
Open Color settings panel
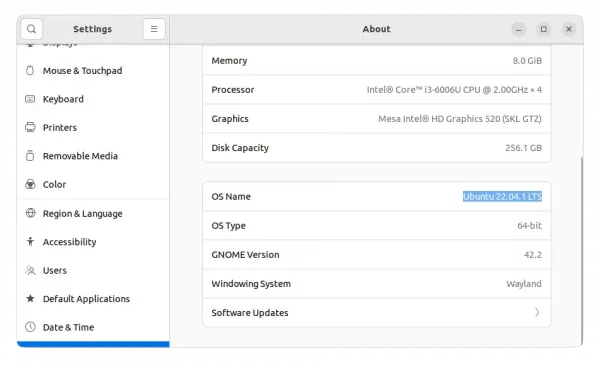[93, 185]
